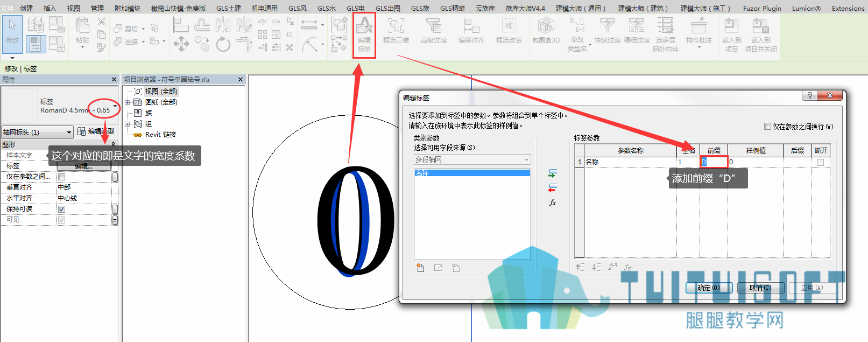Select the Offset tool icon

pos(202,24)
